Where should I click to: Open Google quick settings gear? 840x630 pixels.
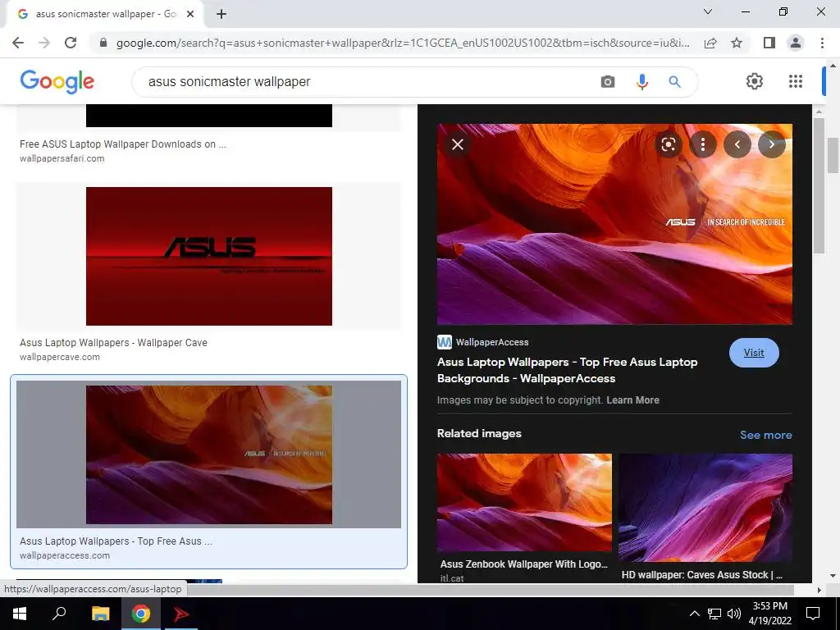(x=755, y=81)
